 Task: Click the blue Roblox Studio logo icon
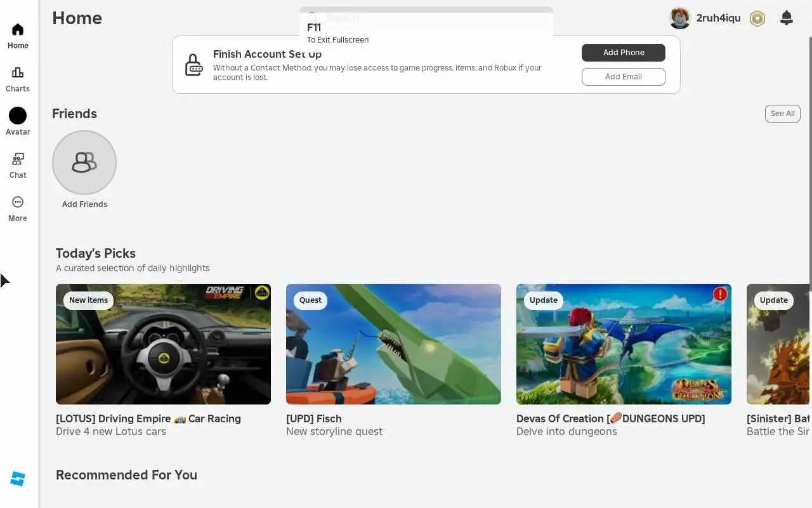18,479
